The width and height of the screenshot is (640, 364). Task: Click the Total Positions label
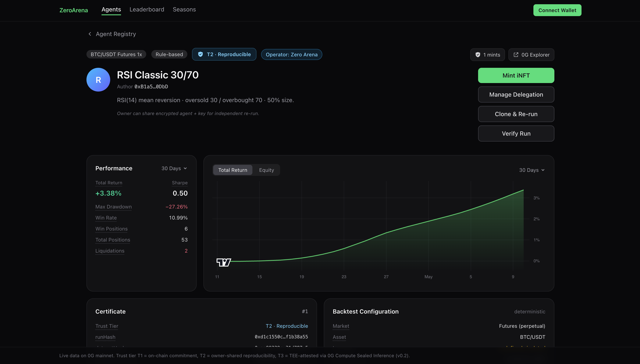point(113,240)
